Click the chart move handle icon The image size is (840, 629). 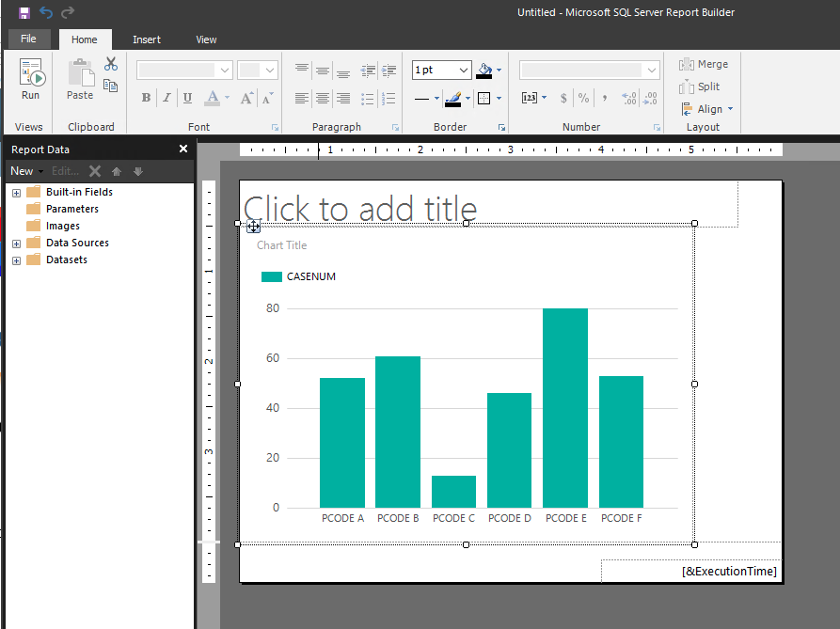pyautogui.click(x=253, y=227)
